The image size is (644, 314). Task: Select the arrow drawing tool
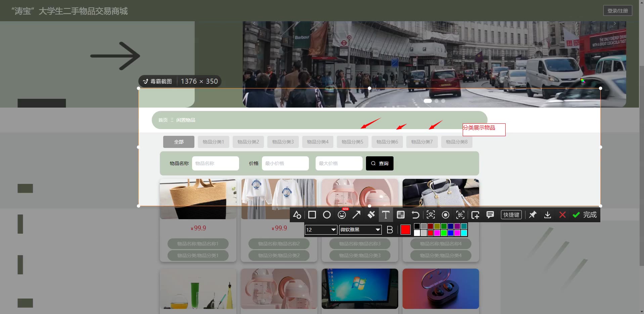click(x=357, y=215)
